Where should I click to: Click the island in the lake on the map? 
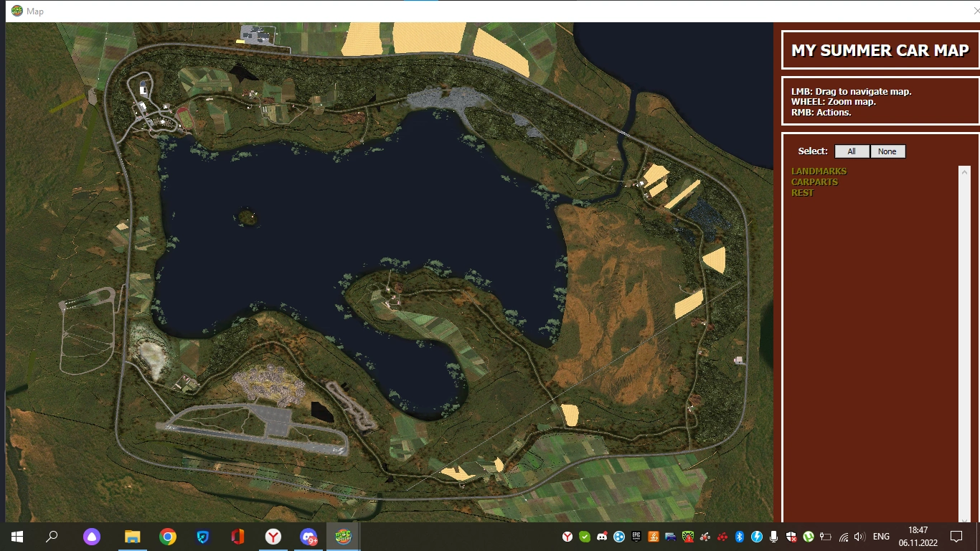click(x=248, y=216)
